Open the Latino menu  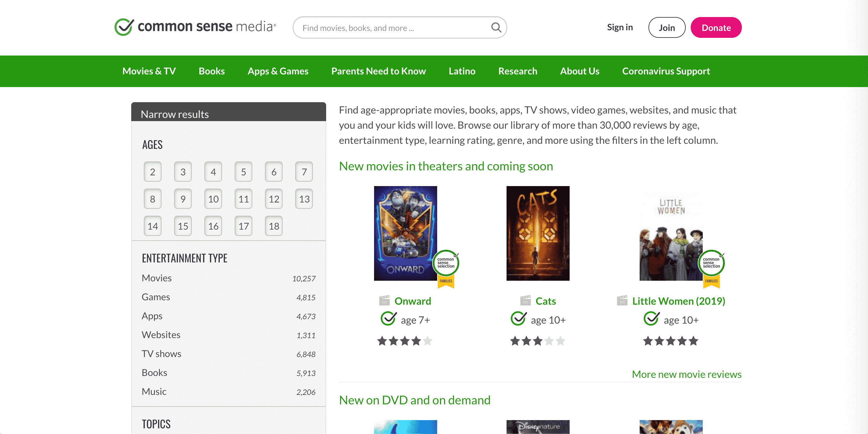(462, 71)
